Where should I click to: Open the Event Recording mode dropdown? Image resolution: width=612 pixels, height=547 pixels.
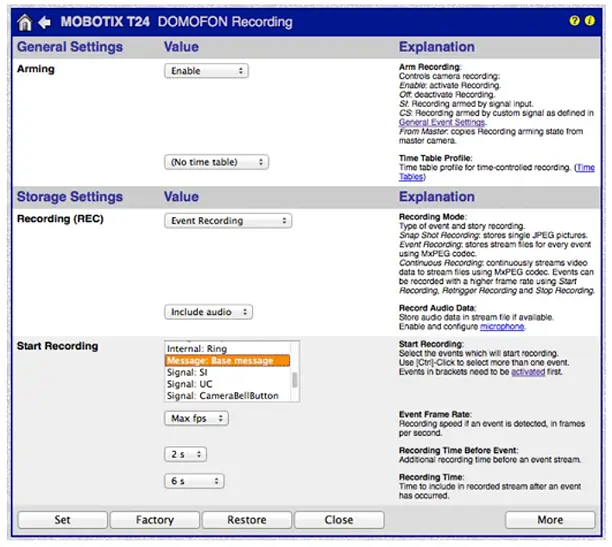227,221
